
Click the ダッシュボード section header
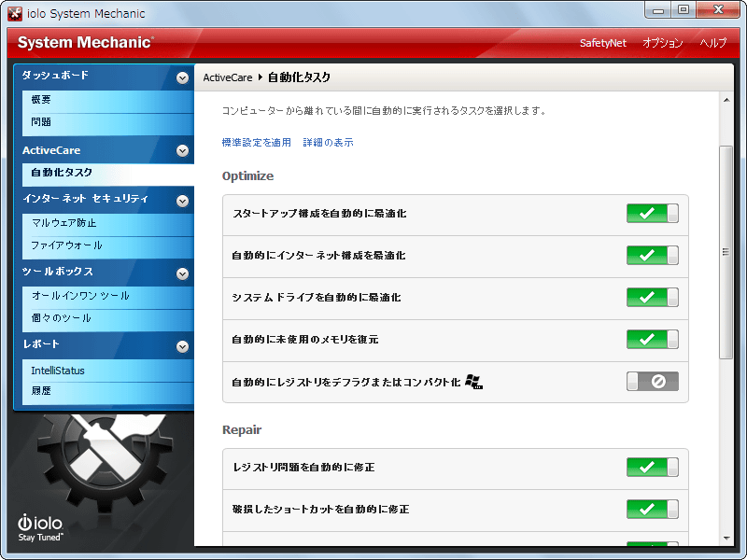[104, 77]
